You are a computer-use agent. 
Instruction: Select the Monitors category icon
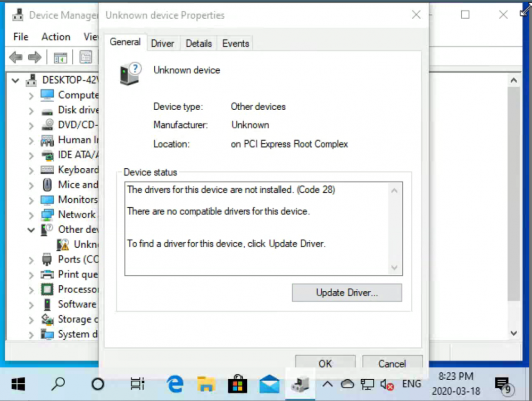click(x=47, y=200)
